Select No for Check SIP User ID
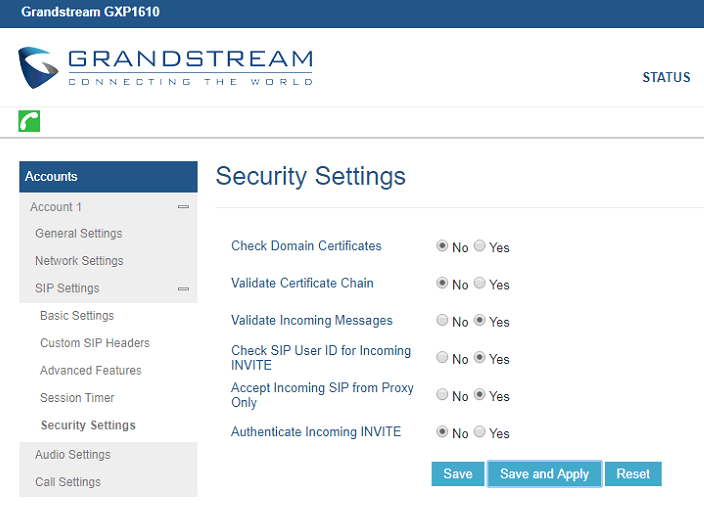This screenshot has height=505, width=704. coord(442,357)
